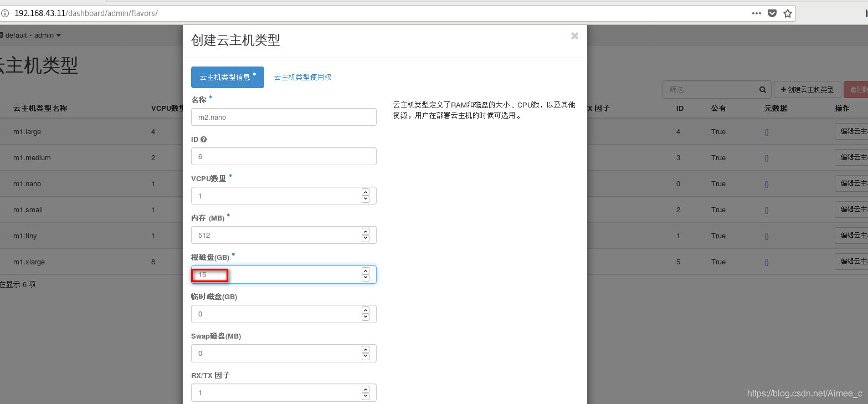The height and width of the screenshot is (404, 868).
Task: Click 编辑云主机 button in m1.tiny row
Action: click(851, 236)
